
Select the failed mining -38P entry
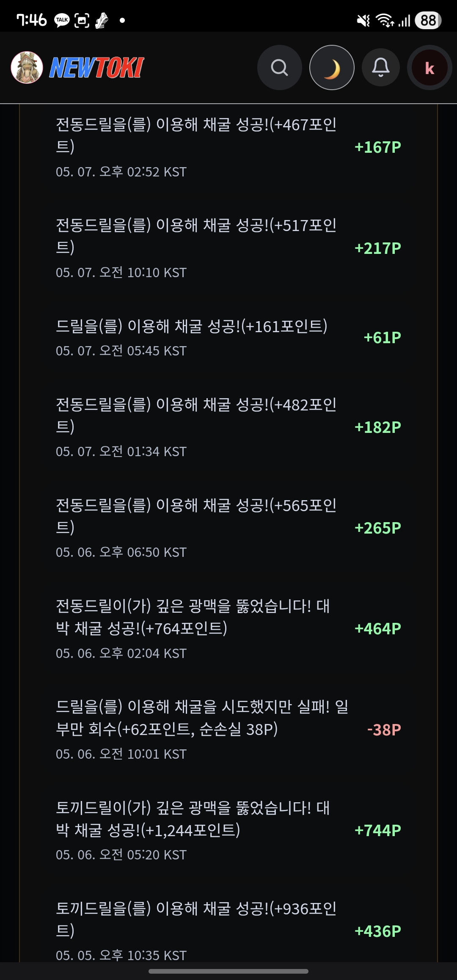(x=228, y=729)
